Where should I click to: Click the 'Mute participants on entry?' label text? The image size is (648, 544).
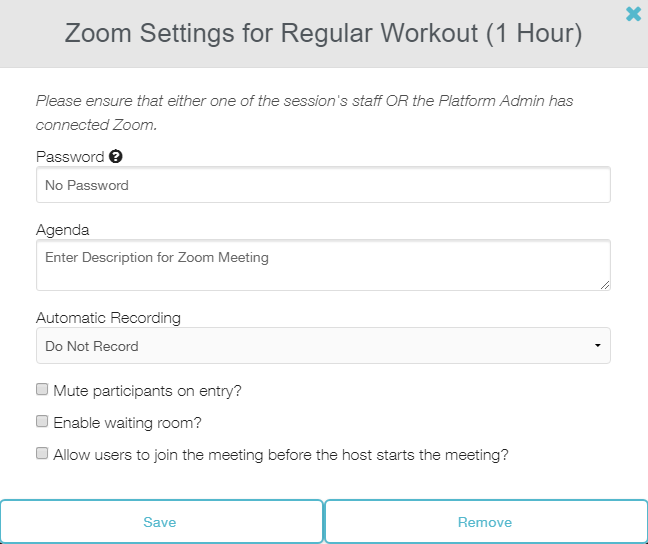pyautogui.click(x=147, y=391)
